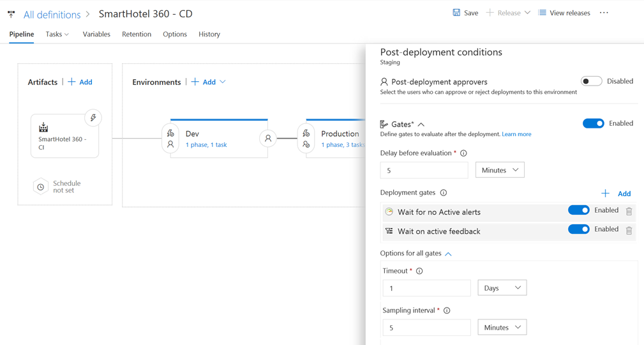Click the more options ellipsis icon
Screen dimensions: 644x345
pos(604,13)
